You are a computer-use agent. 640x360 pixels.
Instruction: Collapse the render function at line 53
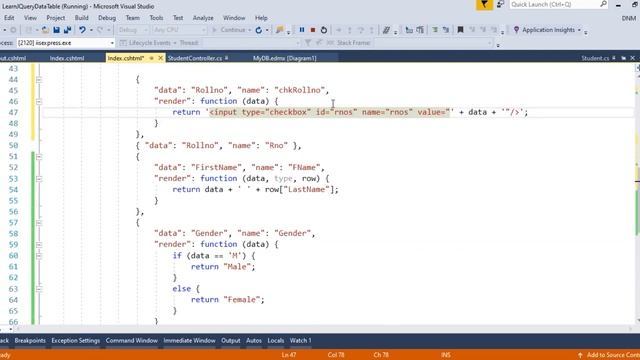[x=39, y=179]
